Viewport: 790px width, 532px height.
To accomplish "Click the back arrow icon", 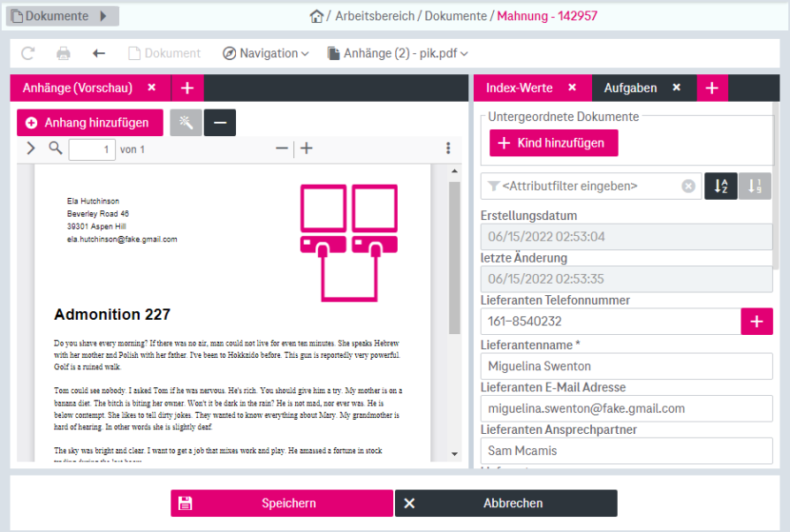I will click(x=99, y=53).
